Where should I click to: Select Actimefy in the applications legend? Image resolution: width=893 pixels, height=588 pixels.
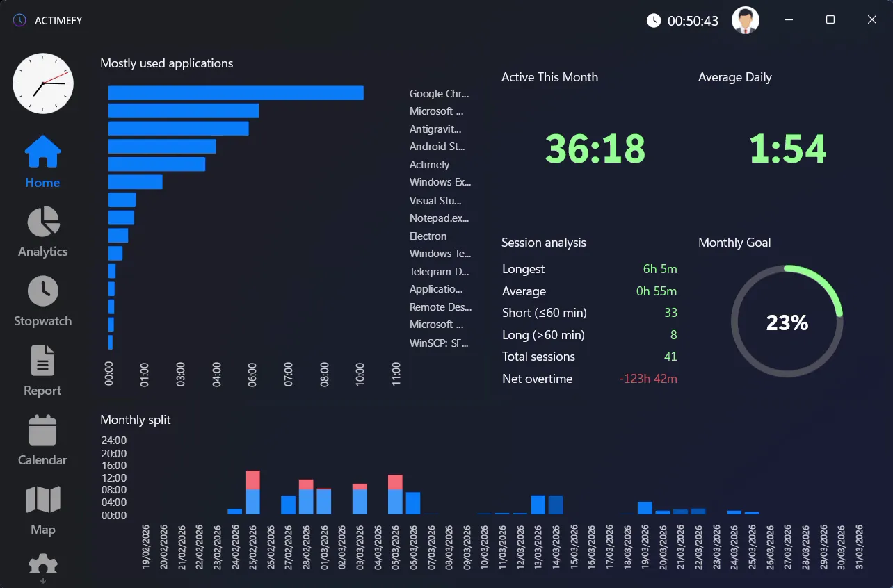(x=429, y=164)
